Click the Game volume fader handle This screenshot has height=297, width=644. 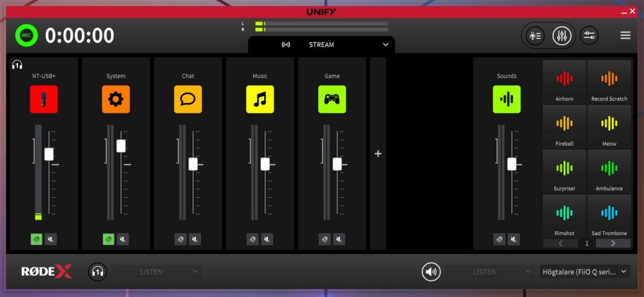tap(337, 164)
